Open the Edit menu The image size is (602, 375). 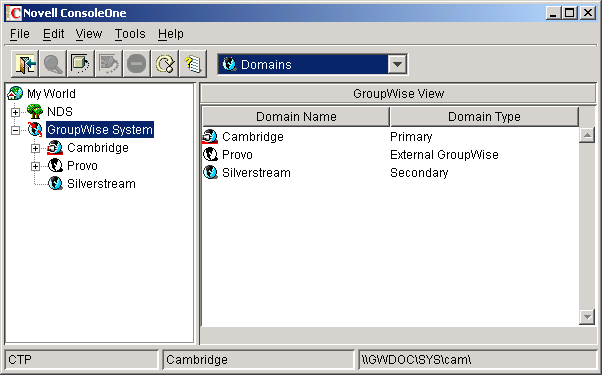click(x=53, y=34)
